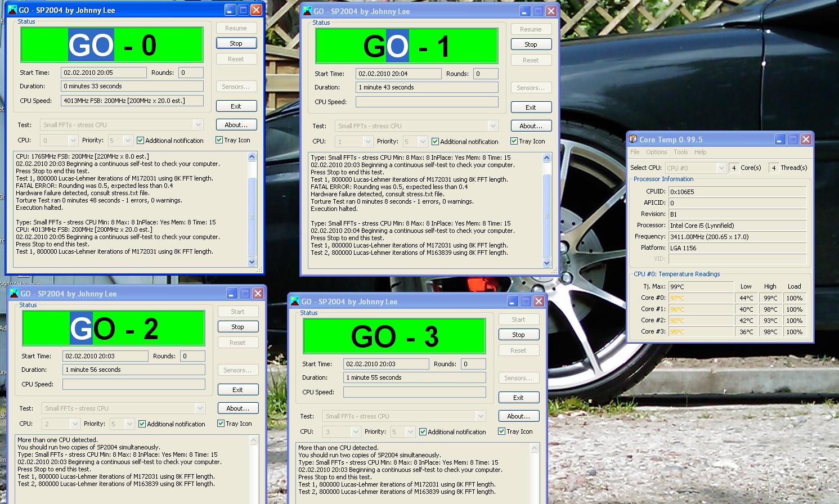This screenshot has height=504, width=839.
Task: Click Core #0 temperature reading 97°C
Action: [701, 298]
